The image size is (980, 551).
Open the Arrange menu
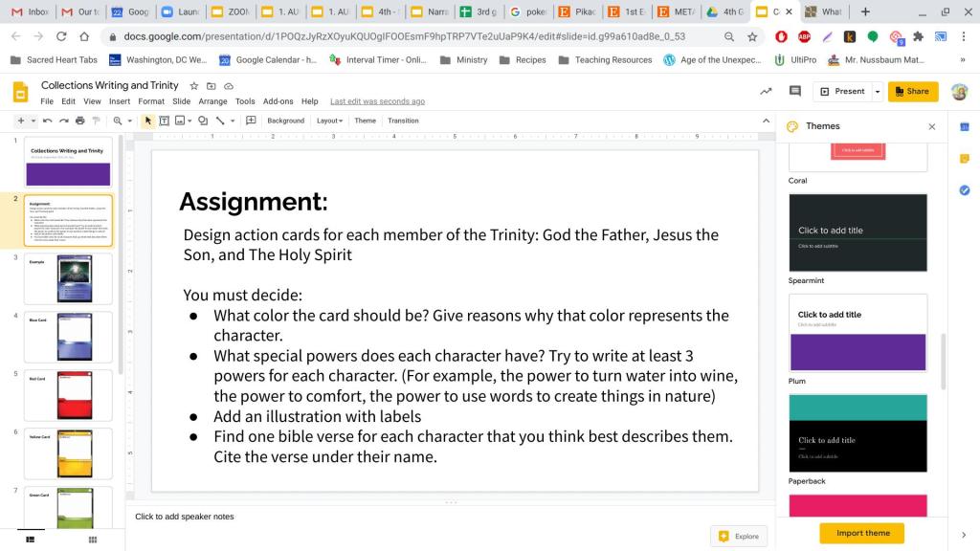(x=212, y=101)
